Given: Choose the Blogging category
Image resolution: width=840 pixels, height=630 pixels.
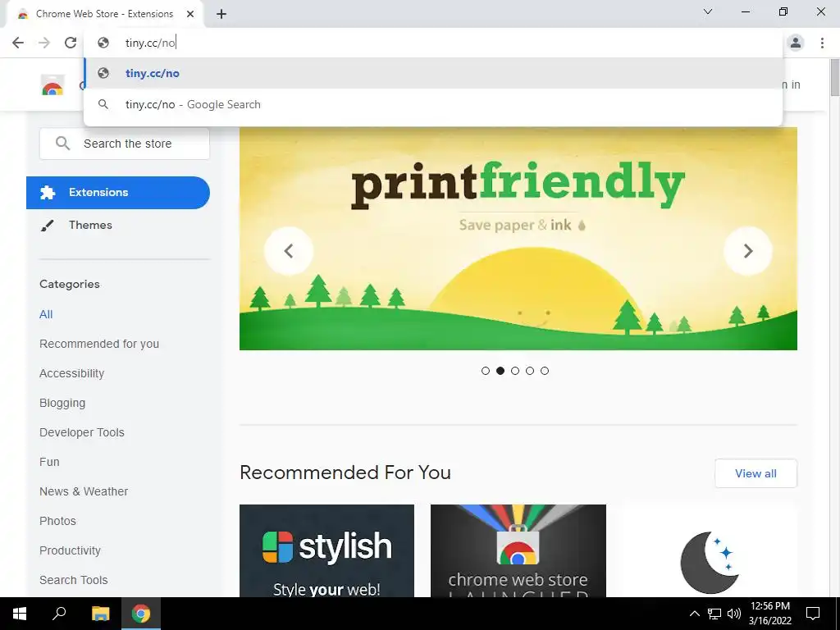Looking at the screenshot, I should tap(62, 403).
